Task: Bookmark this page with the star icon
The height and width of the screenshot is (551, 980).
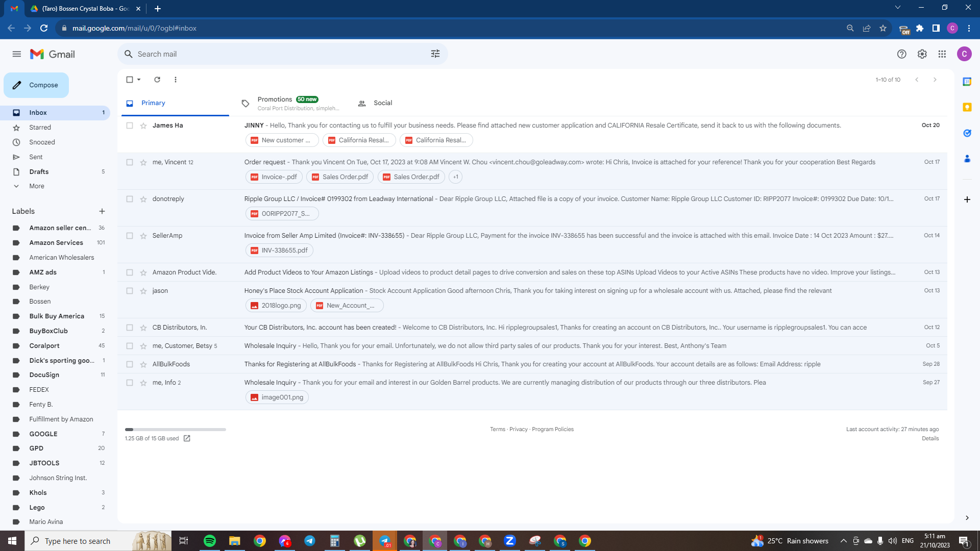Action: (x=883, y=28)
